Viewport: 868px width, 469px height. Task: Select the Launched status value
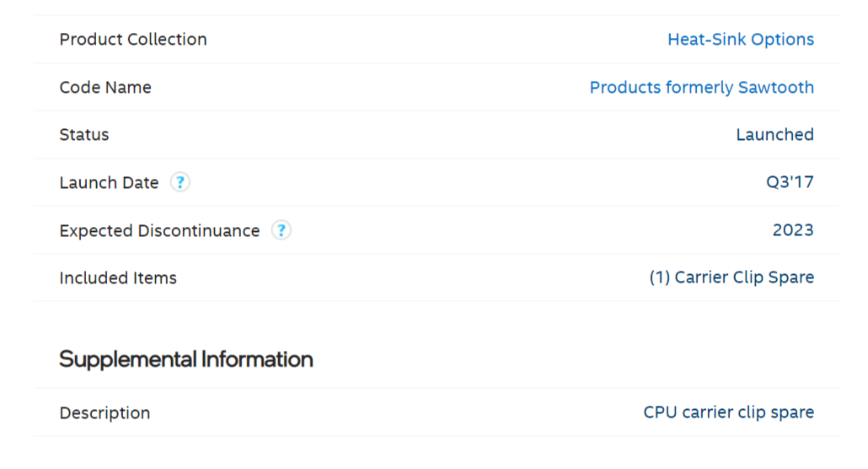(x=774, y=135)
